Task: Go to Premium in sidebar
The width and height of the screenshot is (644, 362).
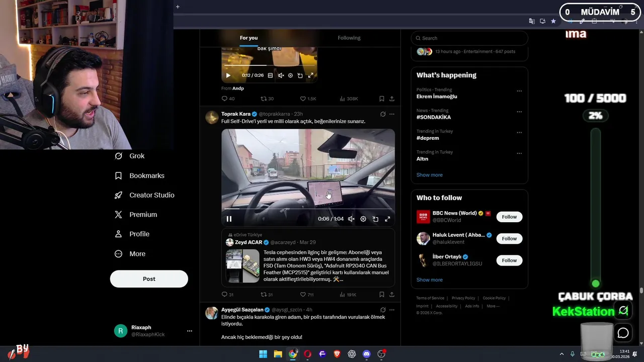Action: (136, 215)
